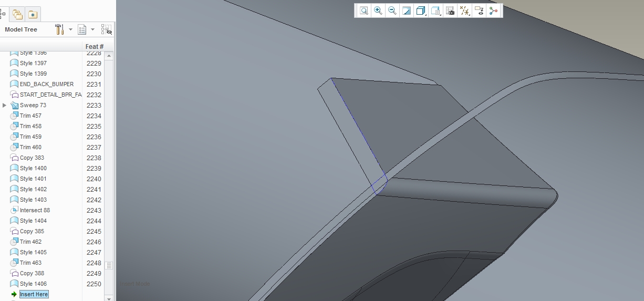This screenshot has width=644, height=301.
Task: Select Trim 460 in model tree
Action: coord(30,147)
